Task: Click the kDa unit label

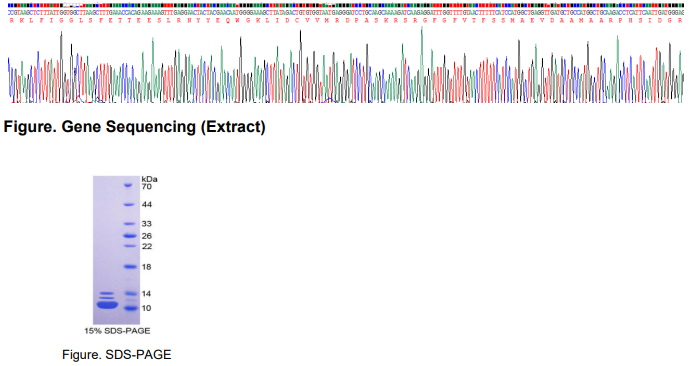Action: 149,179
